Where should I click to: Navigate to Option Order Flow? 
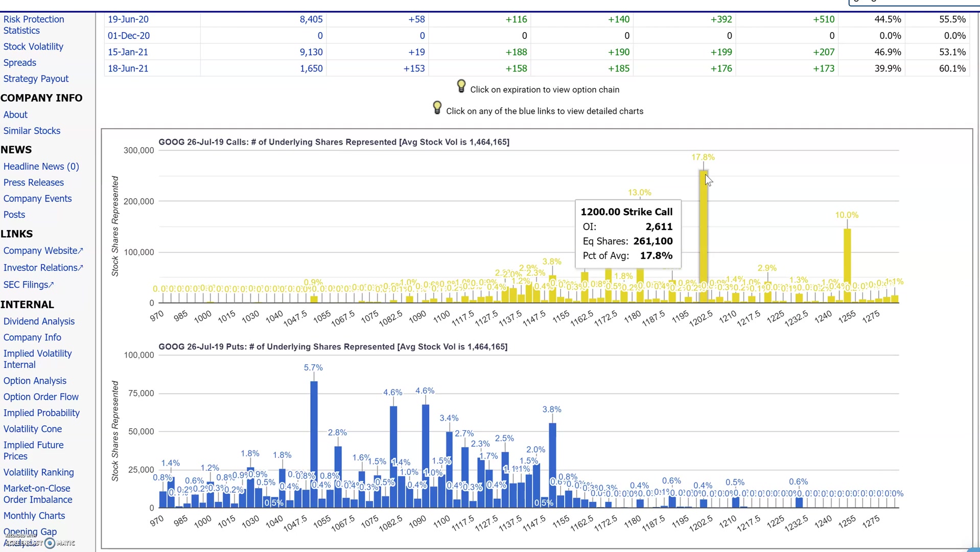pos(41,397)
